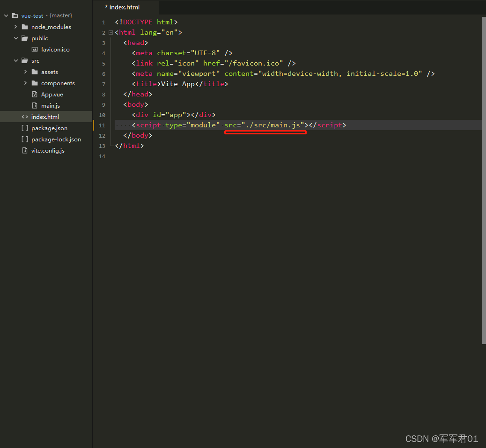Viewport: 486px width, 448px height.
Task: Switch to the index.html tab
Action: coord(123,7)
